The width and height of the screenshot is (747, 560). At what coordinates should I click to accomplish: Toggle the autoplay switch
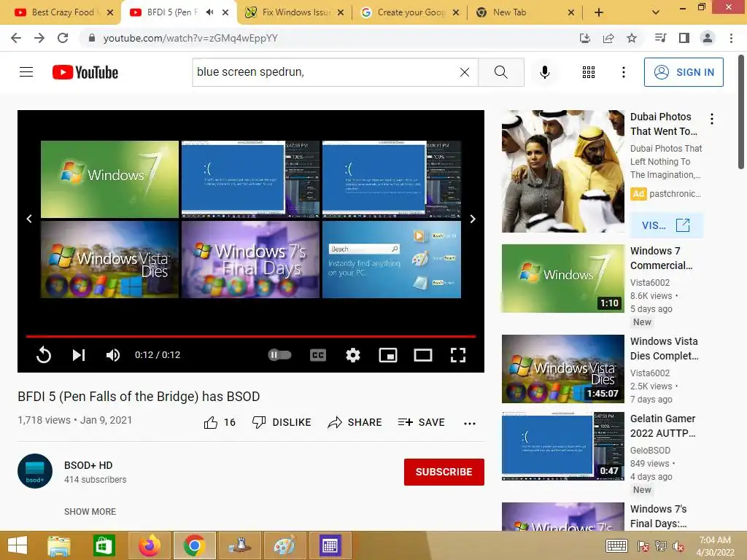(x=279, y=355)
